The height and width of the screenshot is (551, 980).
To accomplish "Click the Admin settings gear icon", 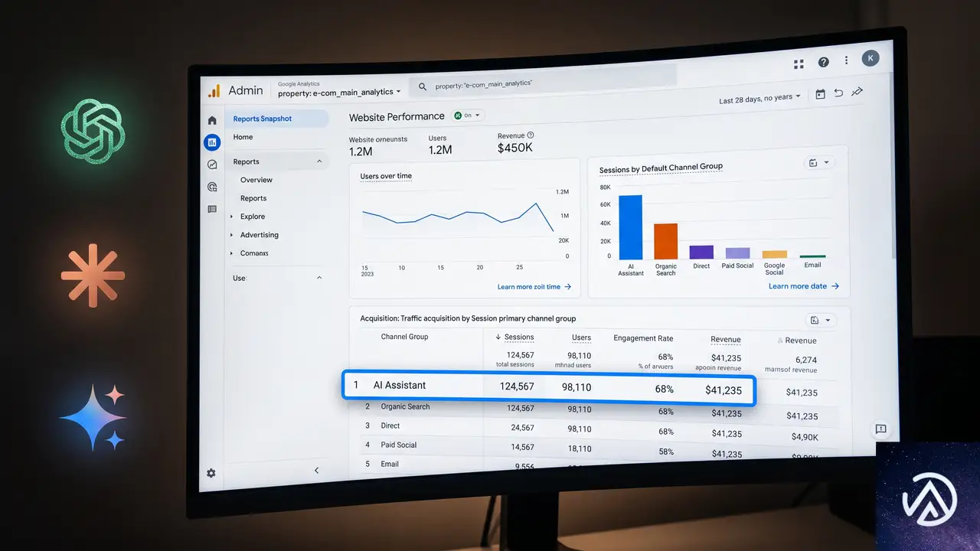I will pyautogui.click(x=211, y=473).
